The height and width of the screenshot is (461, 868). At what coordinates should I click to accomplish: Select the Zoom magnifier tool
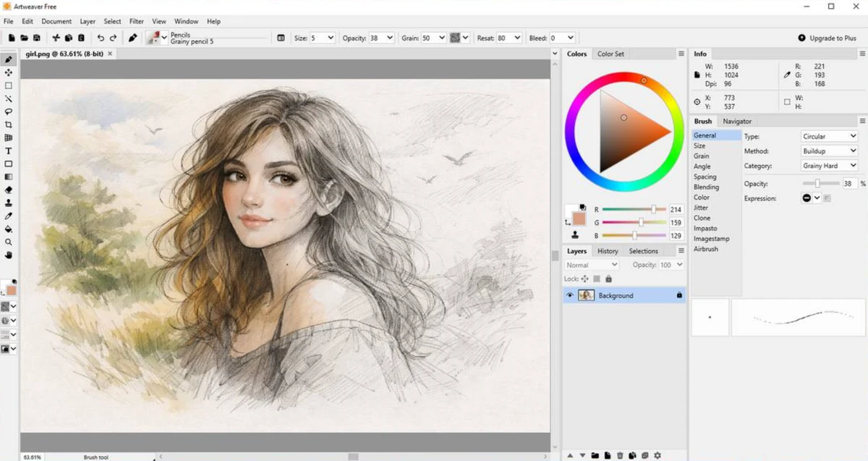click(9, 242)
